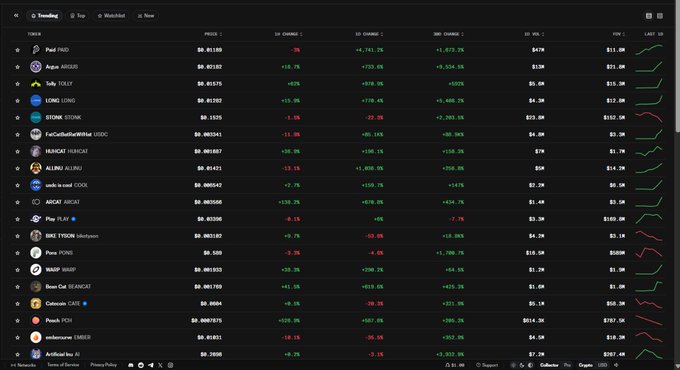This screenshot has height=370, width=680.
Task: Open the Networks link in the footer
Action: (23, 365)
